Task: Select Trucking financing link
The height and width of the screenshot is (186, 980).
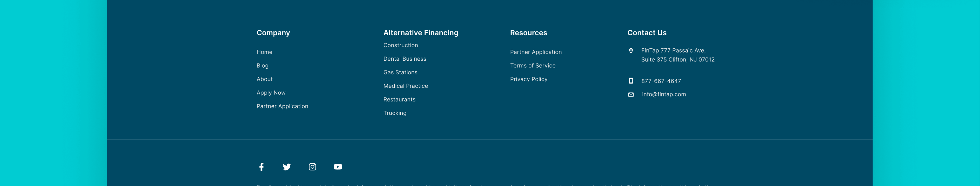Action: click(x=395, y=113)
